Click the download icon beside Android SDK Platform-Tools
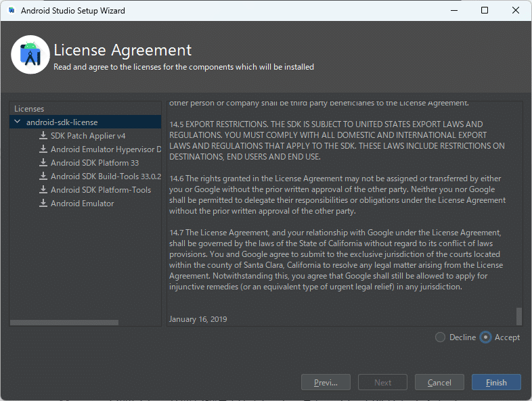Viewport: 532px width, 401px height. pos(43,190)
